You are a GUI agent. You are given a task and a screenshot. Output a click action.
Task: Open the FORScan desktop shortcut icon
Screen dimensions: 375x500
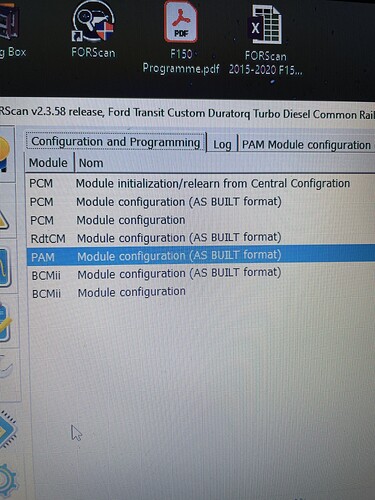click(93, 30)
